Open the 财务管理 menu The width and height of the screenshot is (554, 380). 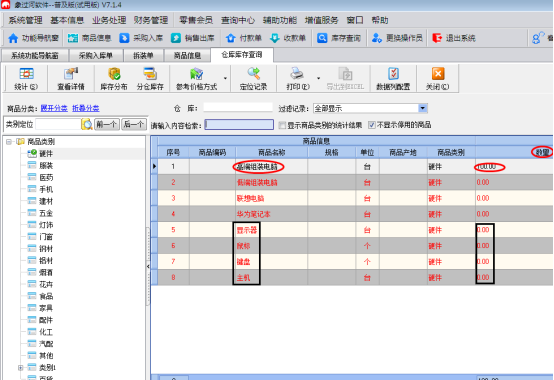[151, 20]
